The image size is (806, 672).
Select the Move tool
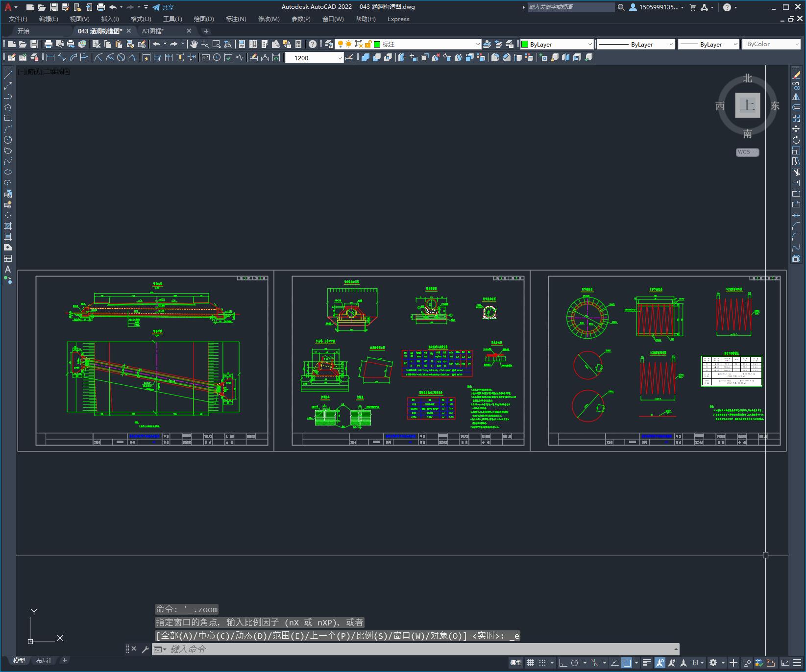point(796,129)
